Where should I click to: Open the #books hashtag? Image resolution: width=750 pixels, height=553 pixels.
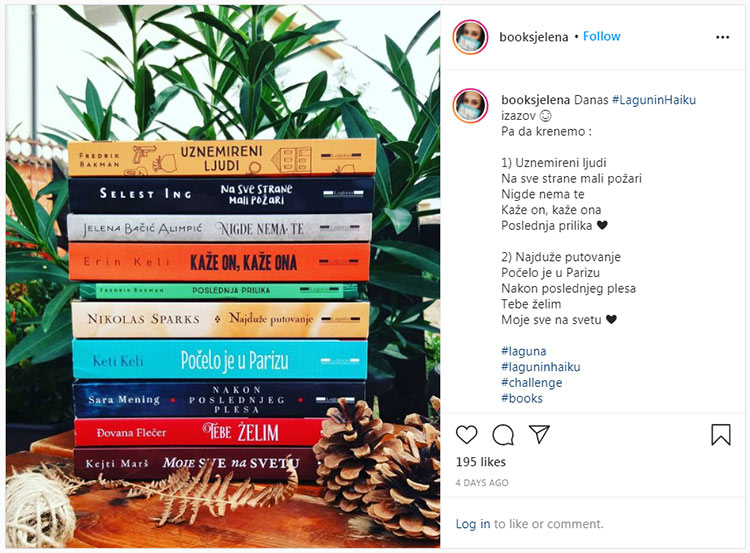522,398
